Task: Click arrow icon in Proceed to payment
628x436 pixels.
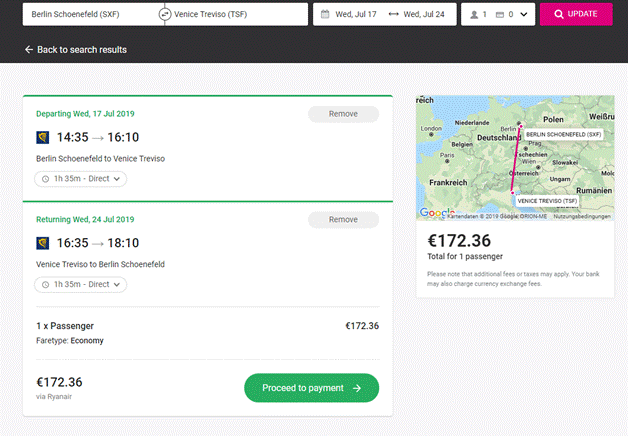Action: click(356, 388)
